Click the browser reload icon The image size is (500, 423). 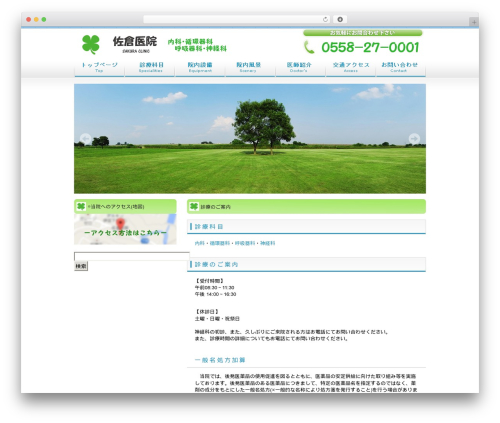pos(325,19)
